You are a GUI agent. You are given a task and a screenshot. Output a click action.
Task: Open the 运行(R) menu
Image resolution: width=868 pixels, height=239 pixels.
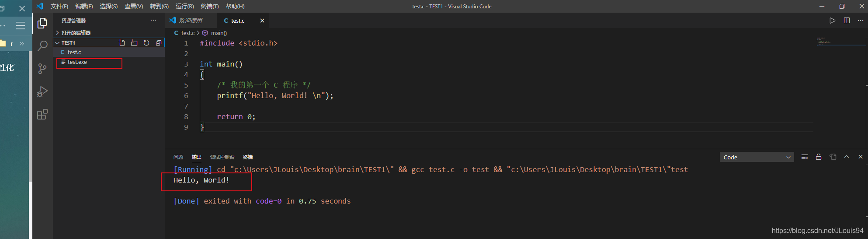[185, 6]
